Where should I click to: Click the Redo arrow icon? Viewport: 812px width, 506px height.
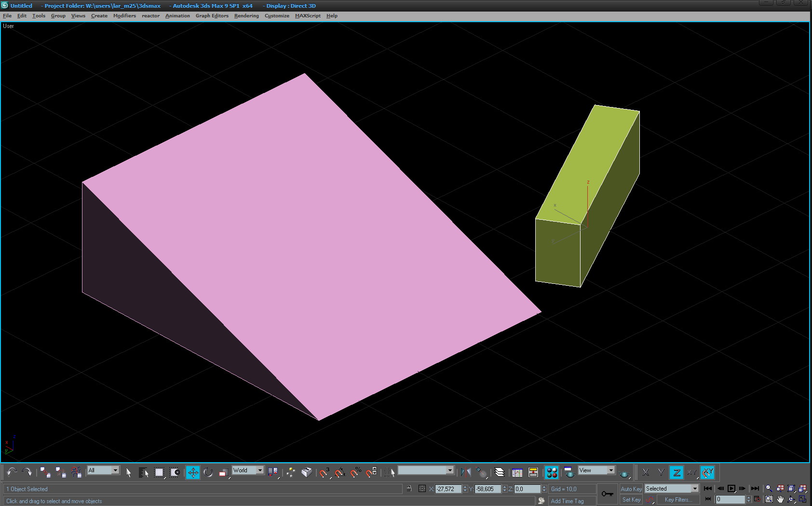pos(27,472)
